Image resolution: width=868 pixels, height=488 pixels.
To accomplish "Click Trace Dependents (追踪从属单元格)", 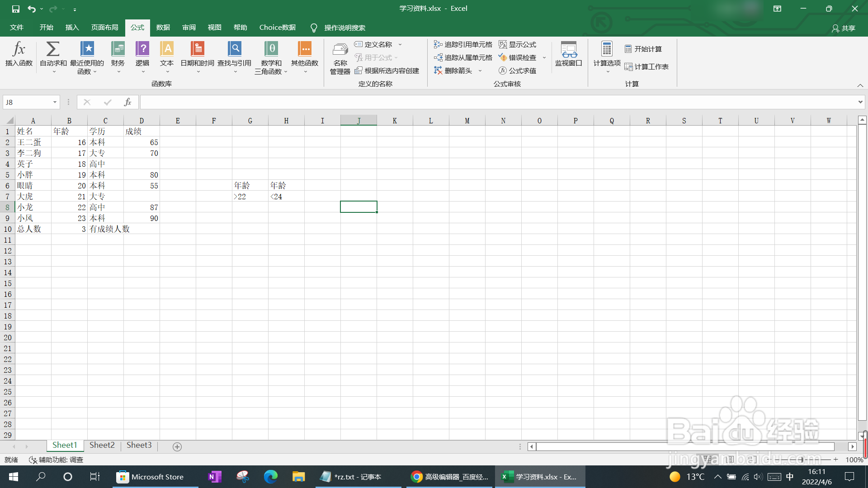I will (463, 57).
